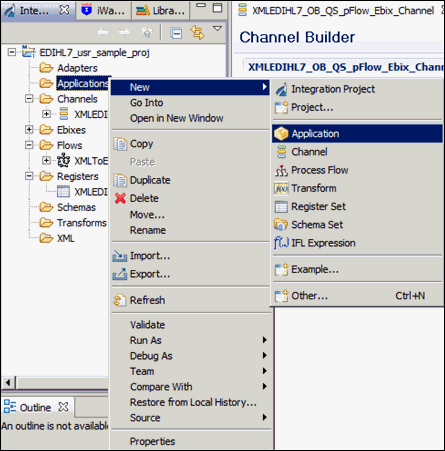This screenshot has width=445, height=451.
Task: Select the Outline view tab
Action: [37, 407]
